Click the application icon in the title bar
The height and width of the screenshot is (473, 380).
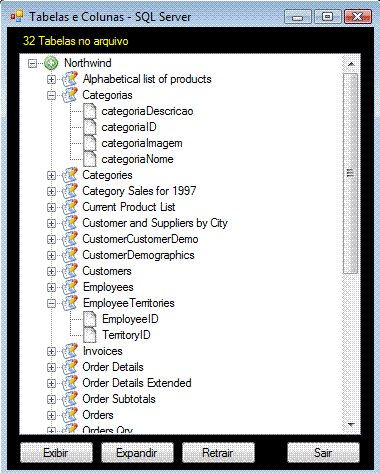point(17,16)
